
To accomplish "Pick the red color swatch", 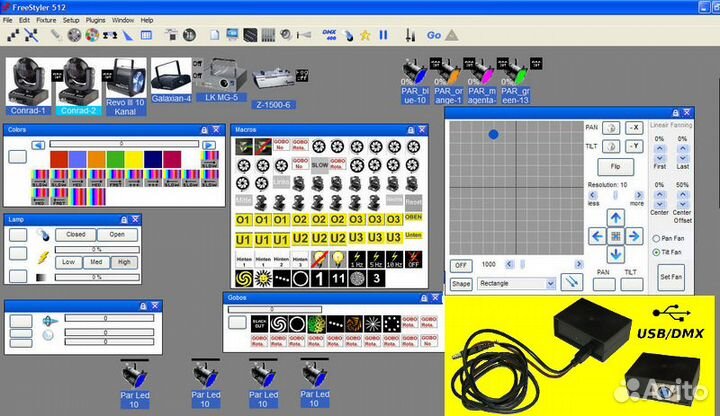I will point(59,159).
